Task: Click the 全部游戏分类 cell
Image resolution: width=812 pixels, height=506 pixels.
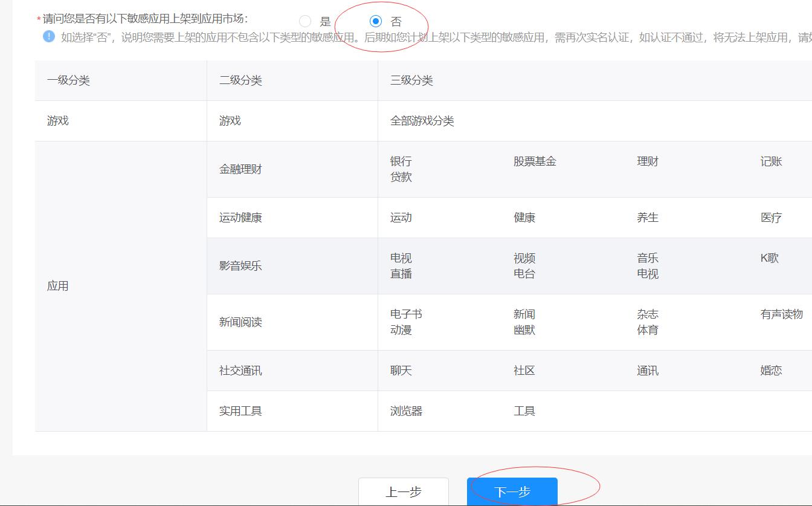Action: pos(422,121)
